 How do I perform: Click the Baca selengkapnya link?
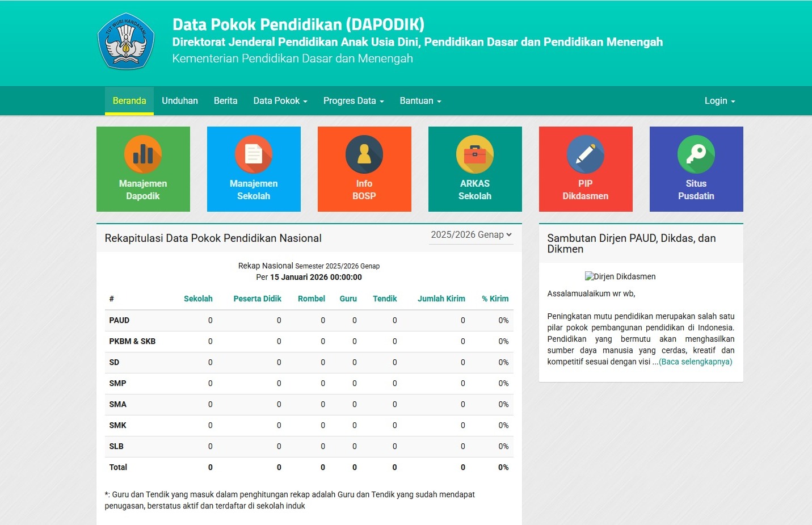click(x=695, y=362)
